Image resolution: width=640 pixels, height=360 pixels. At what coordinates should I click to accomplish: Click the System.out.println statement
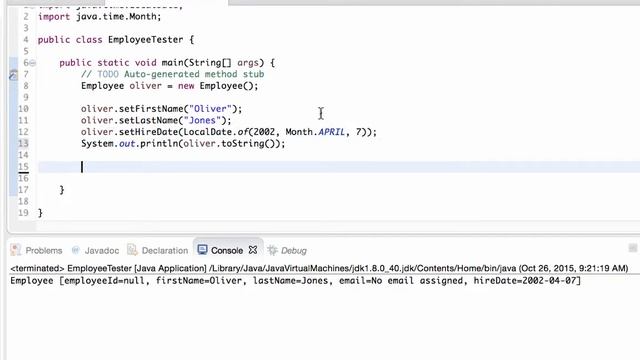pos(183,144)
